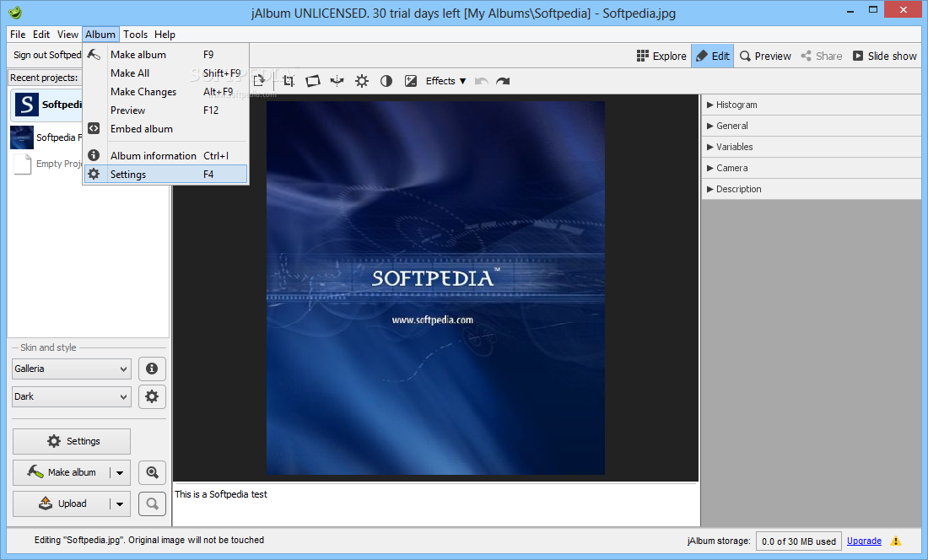928x560 pixels.
Task: Close the open Album menu header
Action: point(100,35)
